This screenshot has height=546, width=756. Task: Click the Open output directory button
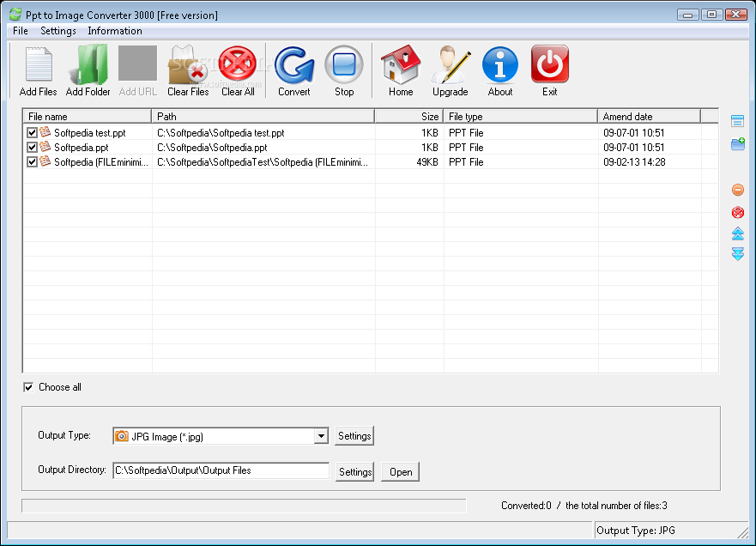[x=401, y=471]
